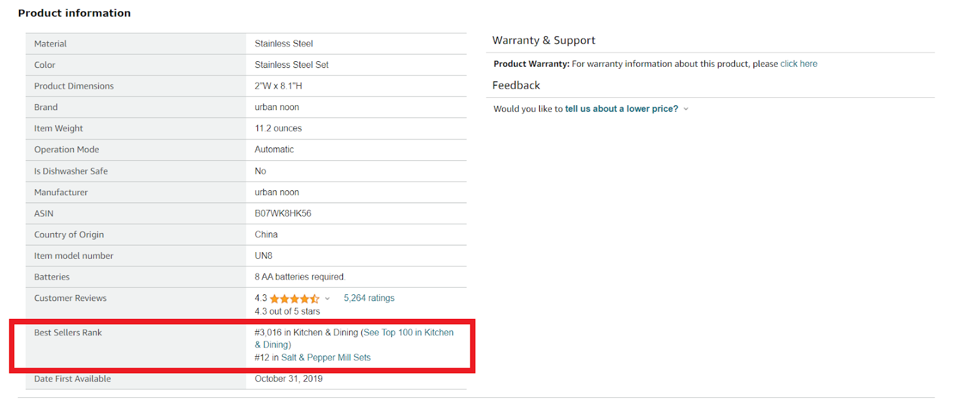The image size is (980, 399).
Task: Expand the tell us about a lower price section
Action: (x=622, y=108)
